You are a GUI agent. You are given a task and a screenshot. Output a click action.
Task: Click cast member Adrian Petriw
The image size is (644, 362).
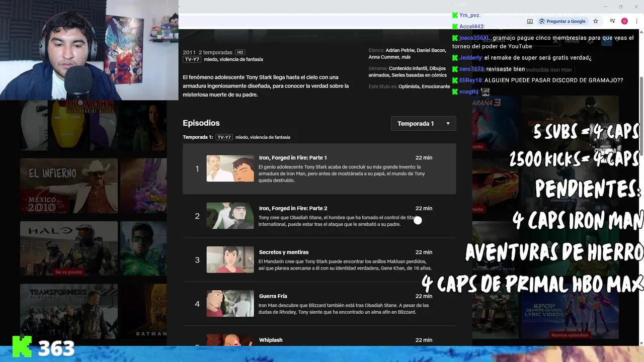click(399, 51)
